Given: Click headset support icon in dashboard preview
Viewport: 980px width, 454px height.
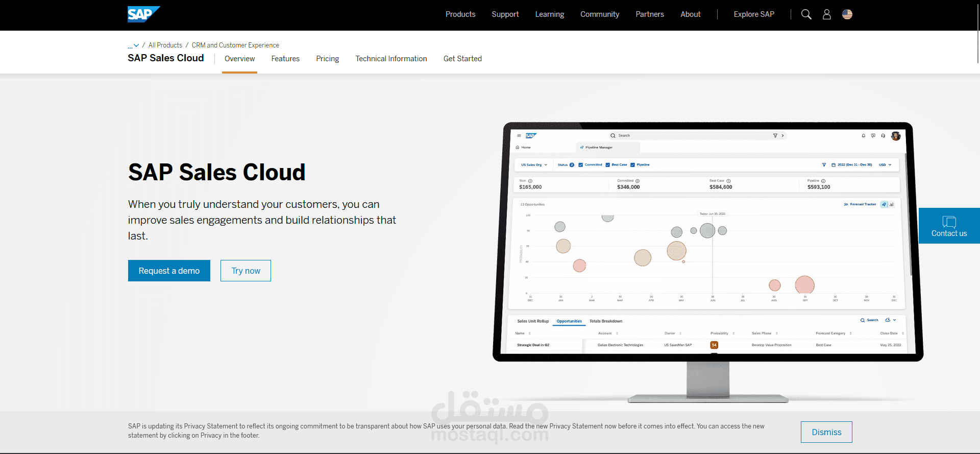Looking at the screenshot, I should point(883,136).
